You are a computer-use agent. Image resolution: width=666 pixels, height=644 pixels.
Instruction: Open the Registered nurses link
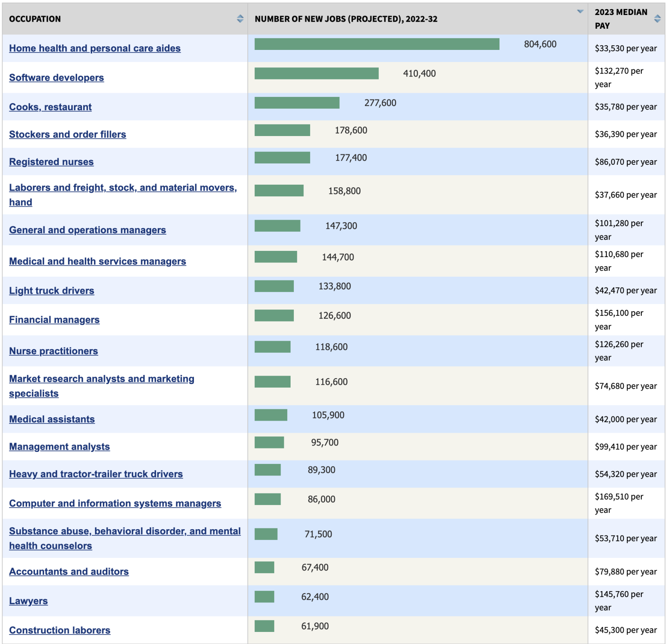pyautogui.click(x=51, y=162)
